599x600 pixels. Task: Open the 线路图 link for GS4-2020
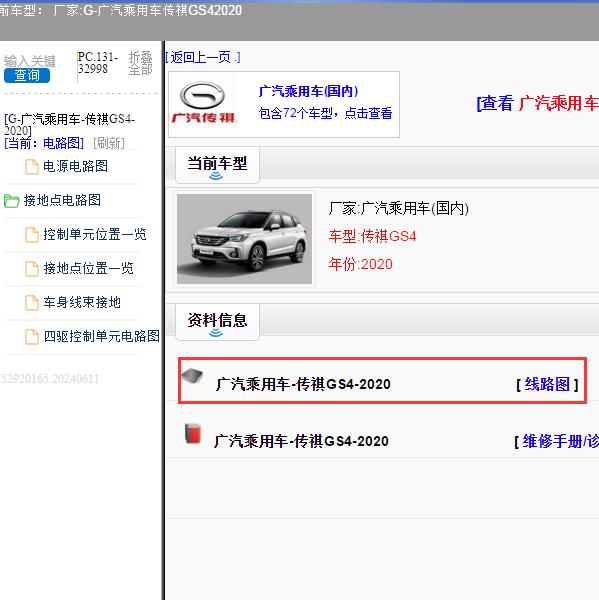tap(547, 384)
